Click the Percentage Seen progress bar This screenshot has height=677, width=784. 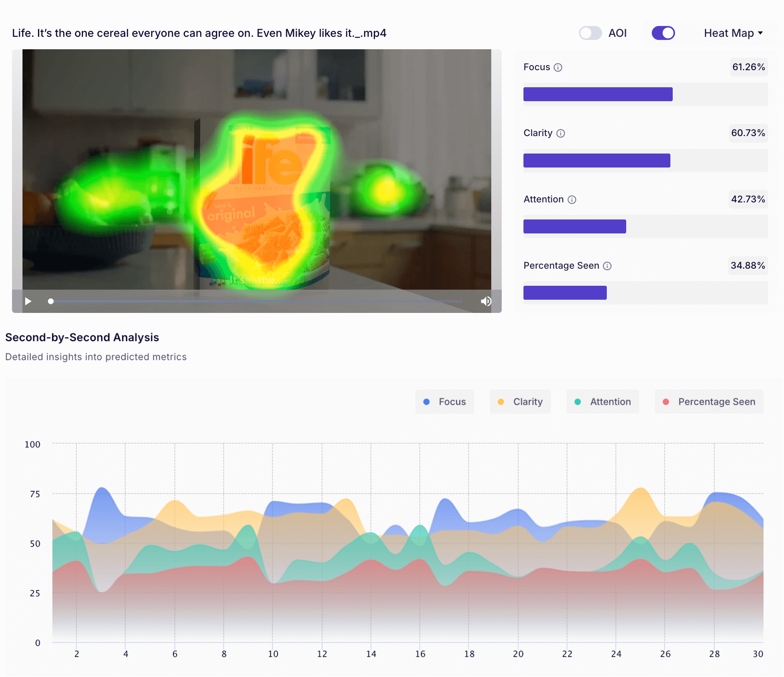pyautogui.click(x=646, y=293)
